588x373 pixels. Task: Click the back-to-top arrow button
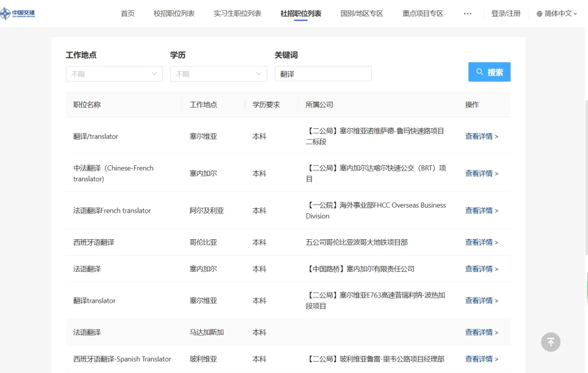[550, 342]
